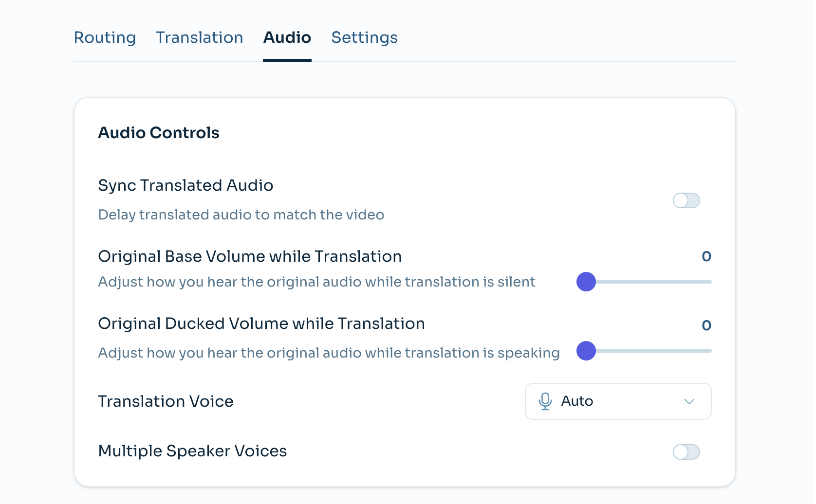Select the Audio tab
This screenshot has height=504, width=816.
tap(287, 37)
